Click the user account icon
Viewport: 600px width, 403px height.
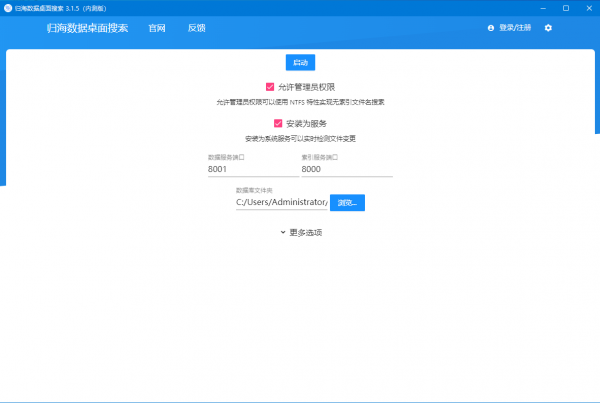pyautogui.click(x=491, y=28)
